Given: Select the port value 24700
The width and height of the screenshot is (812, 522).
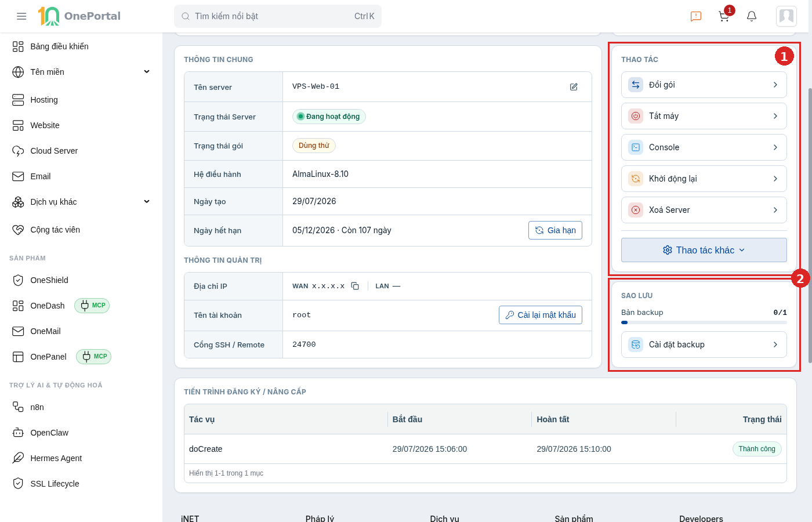Looking at the screenshot, I should 304,345.
